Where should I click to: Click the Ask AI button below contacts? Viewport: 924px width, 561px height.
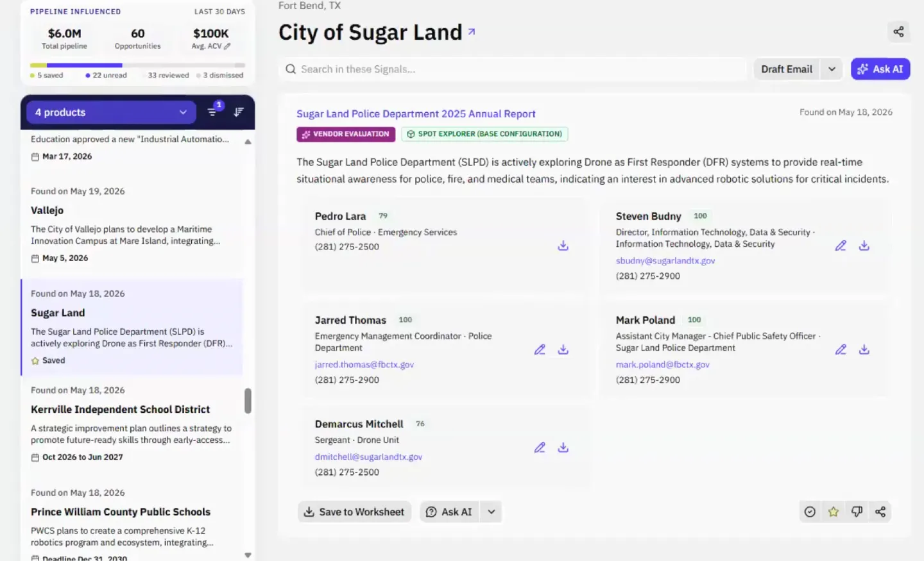(x=450, y=512)
